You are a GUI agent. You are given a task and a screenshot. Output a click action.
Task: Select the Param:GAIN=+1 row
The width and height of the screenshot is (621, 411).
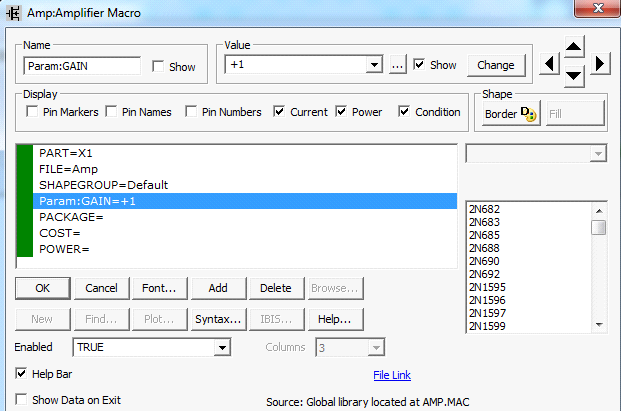[x=245, y=201]
